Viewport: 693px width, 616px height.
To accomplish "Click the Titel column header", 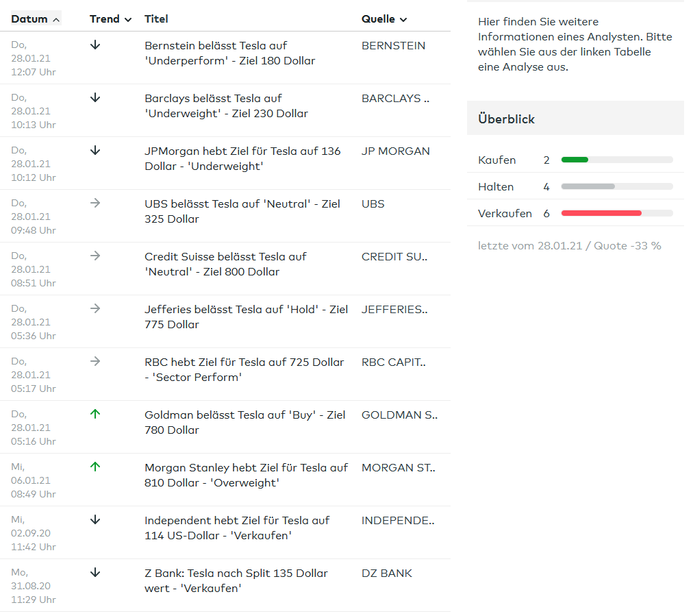I will (x=156, y=19).
